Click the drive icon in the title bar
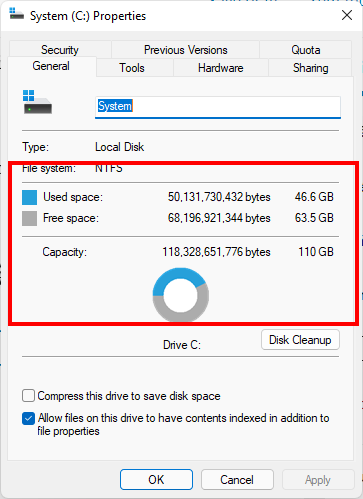 click(16, 15)
